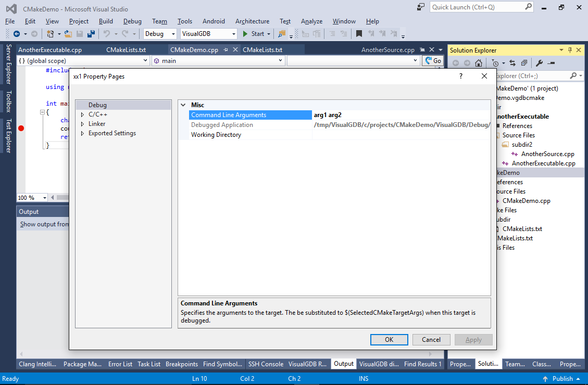Cancel the Property Pages dialog
The height and width of the screenshot is (385, 588).
(x=431, y=339)
